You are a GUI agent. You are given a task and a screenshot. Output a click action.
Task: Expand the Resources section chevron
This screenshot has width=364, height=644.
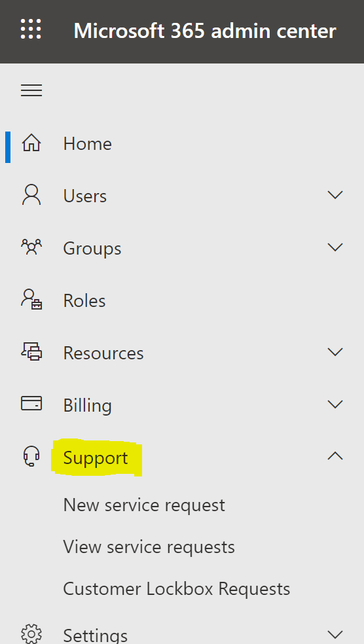point(335,352)
